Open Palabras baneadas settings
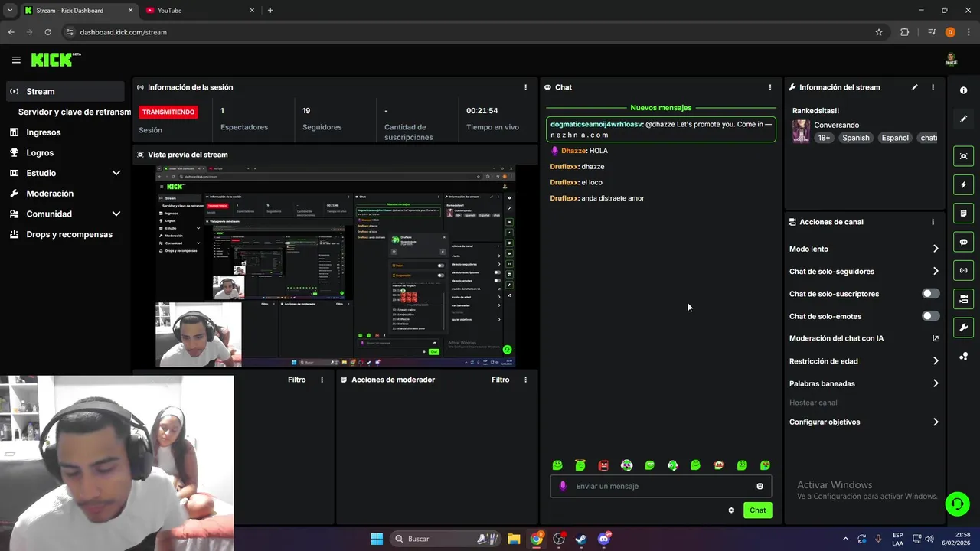The image size is (980, 551). (864, 383)
